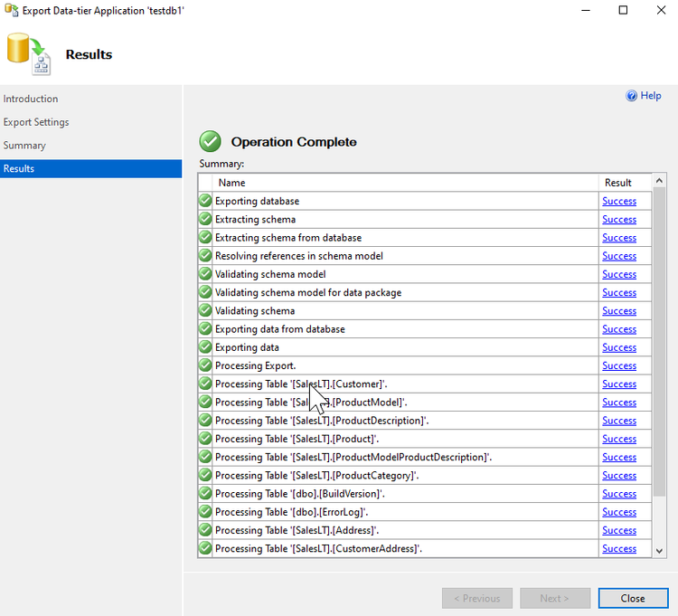
Task: Click the Operation Complete green checkmark icon
Action: tap(210, 141)
